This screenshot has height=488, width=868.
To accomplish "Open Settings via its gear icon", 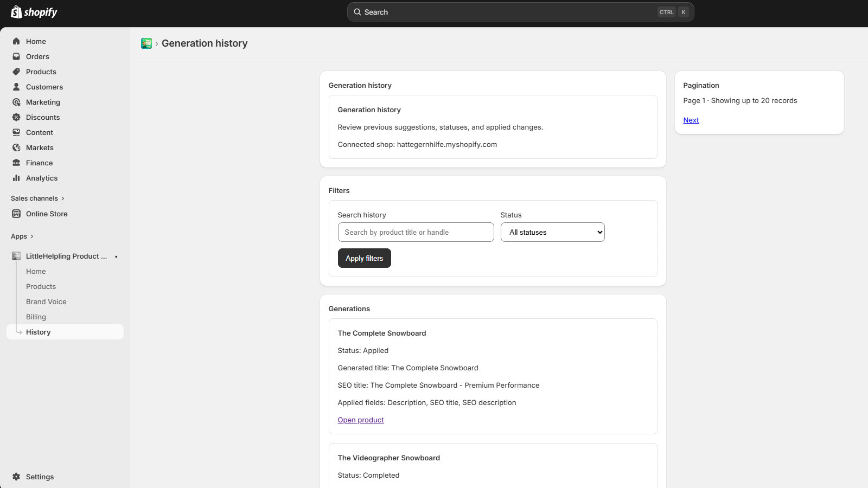I will click(x=16, y=477).
